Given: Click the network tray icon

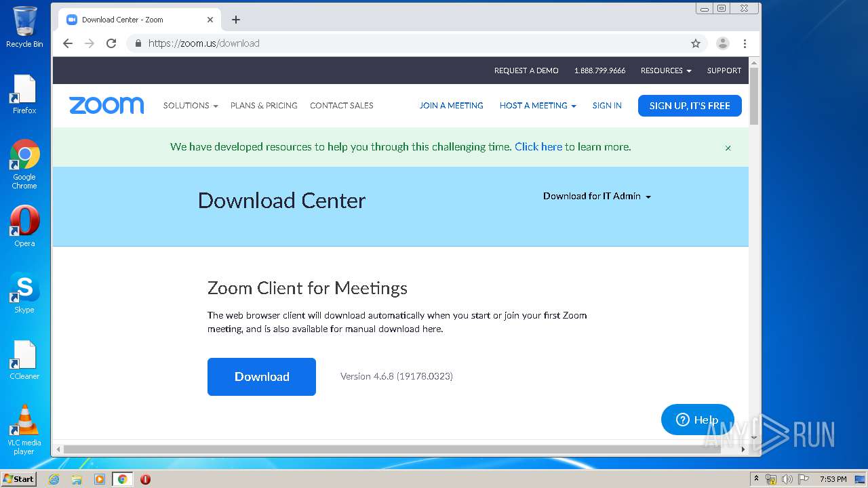Looking at the screenshot, I should coord(771,479).
